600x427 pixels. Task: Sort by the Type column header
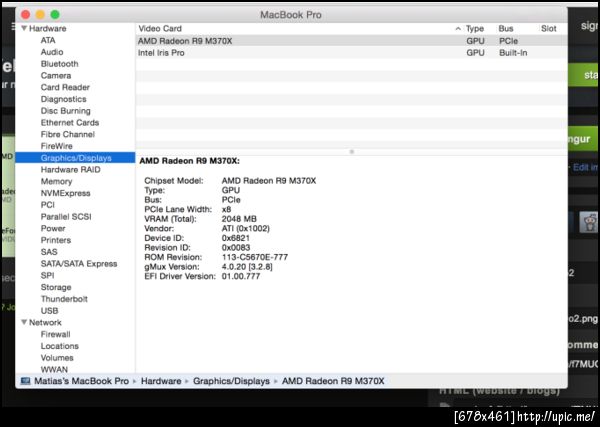[x=475, y=29]
